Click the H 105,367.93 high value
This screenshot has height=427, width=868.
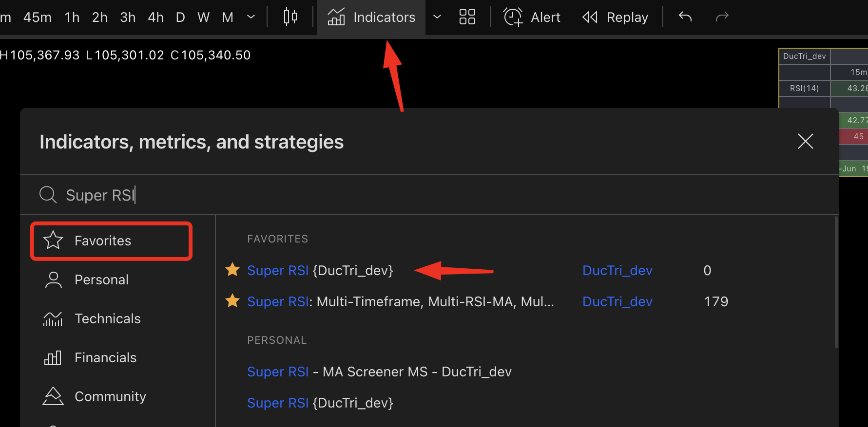pos(39,55)
